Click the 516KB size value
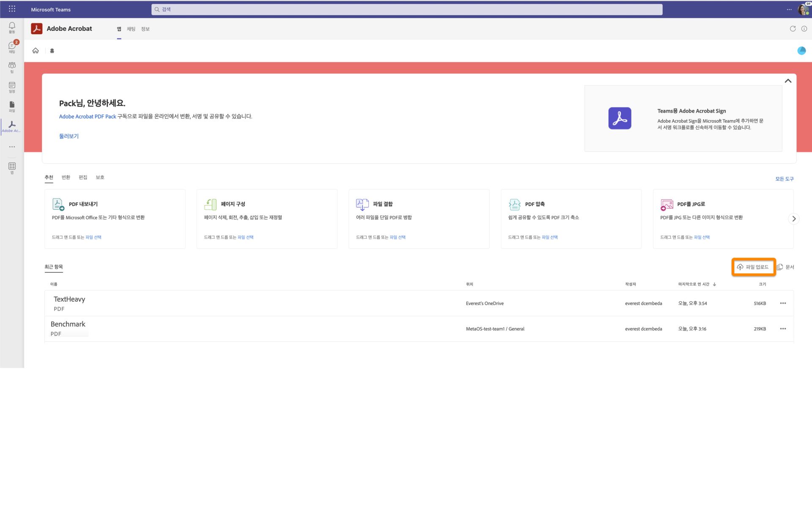 760,303
